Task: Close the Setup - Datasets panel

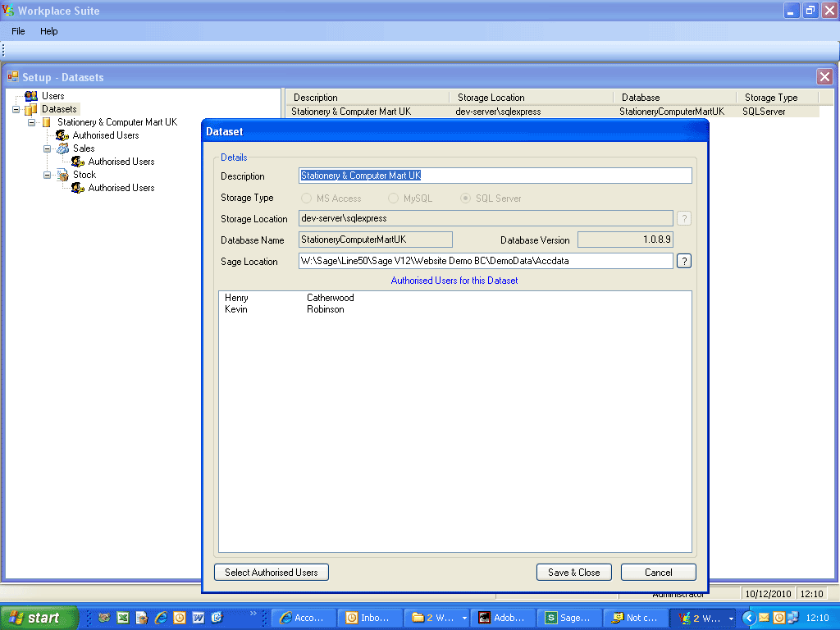Action: click(x=824, y=76)
